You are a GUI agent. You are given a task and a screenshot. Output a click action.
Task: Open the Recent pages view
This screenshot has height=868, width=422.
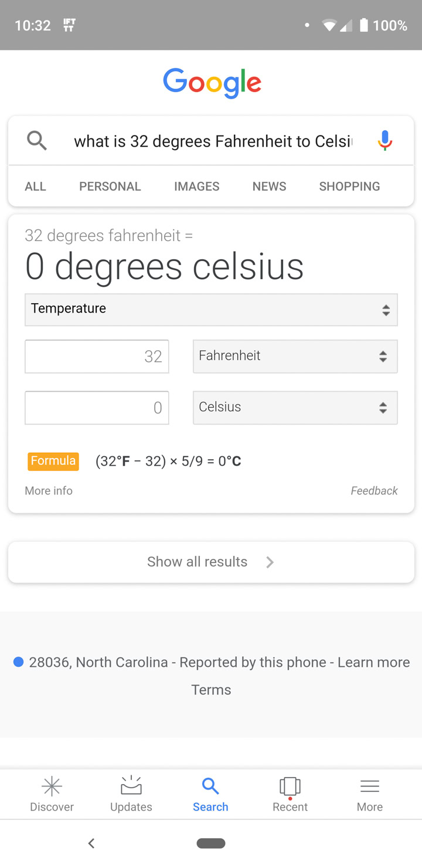point(290,794)
